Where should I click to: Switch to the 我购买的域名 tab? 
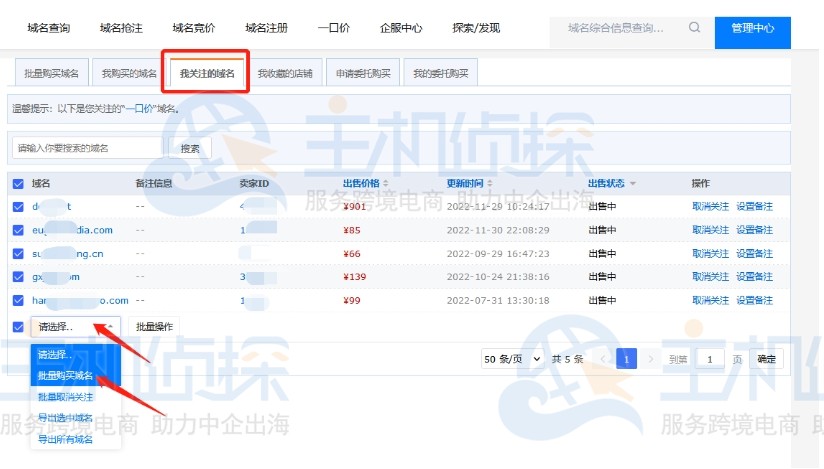click(x=129, y=73)
